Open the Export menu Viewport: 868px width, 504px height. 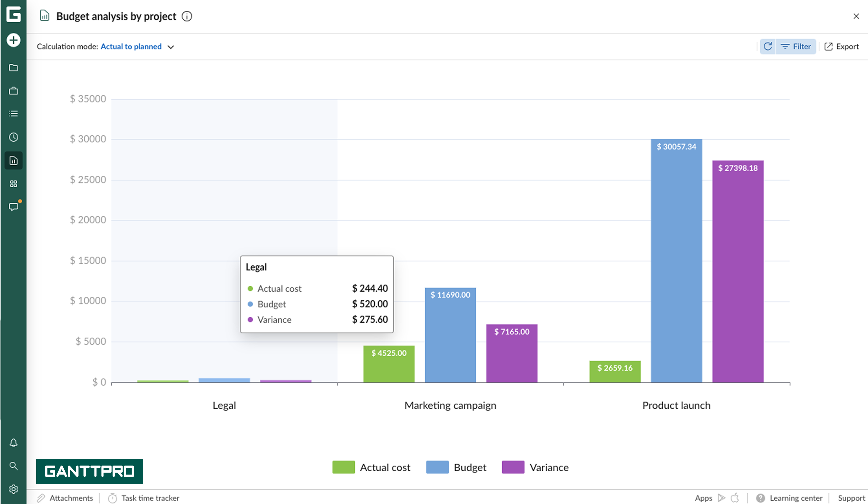pos(842,46)
